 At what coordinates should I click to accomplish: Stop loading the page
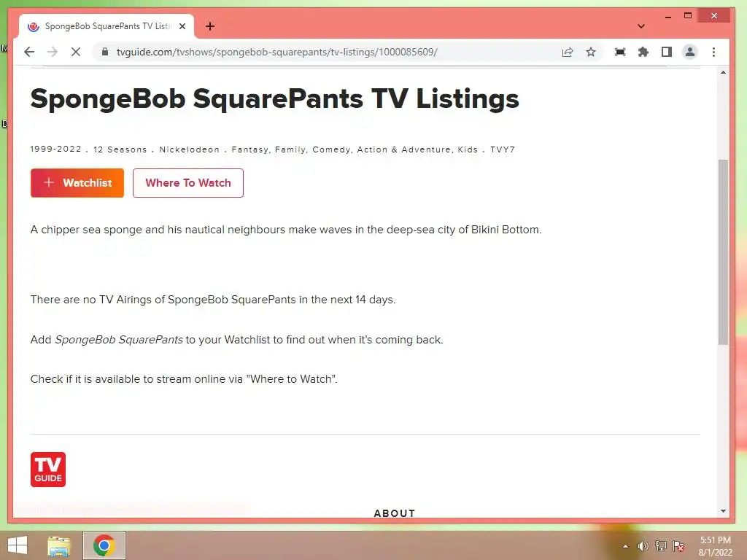click(76, 52)
